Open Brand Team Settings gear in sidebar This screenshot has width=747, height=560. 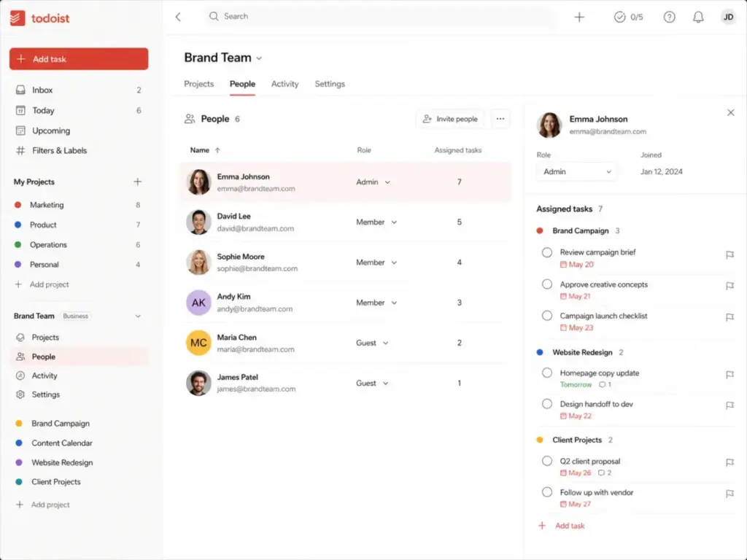pos(79,394)
